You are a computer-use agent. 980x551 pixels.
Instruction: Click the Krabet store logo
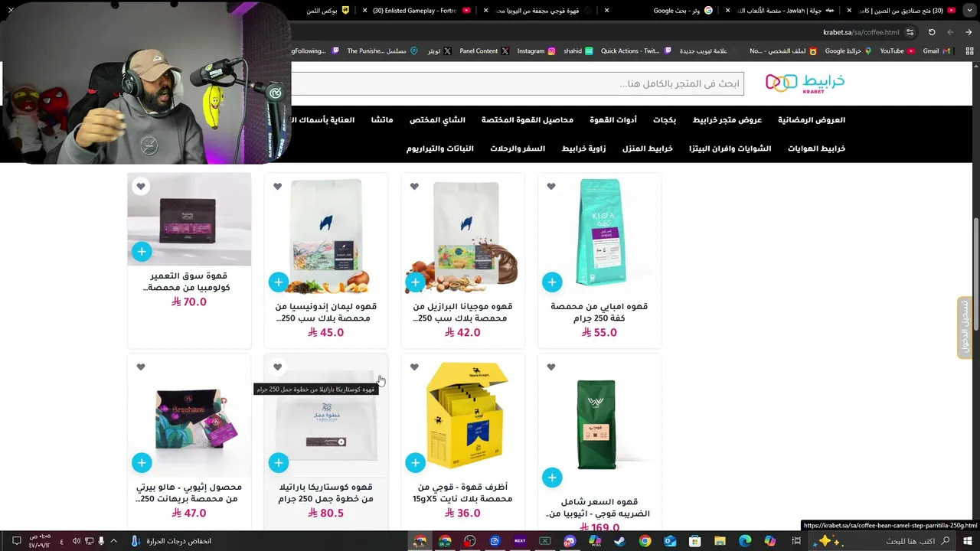click(805, 83)
